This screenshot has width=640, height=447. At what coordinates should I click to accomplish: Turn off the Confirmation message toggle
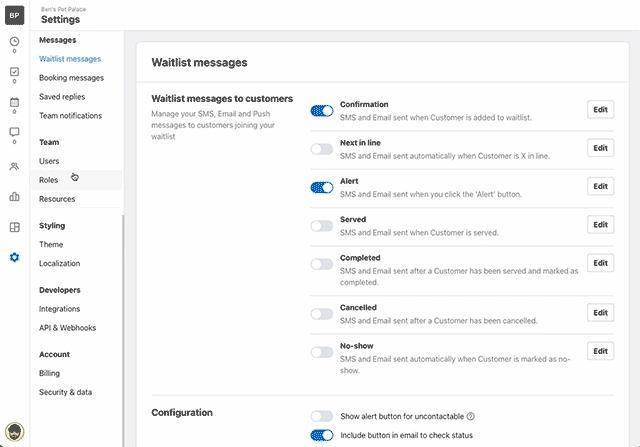(322, 111)
